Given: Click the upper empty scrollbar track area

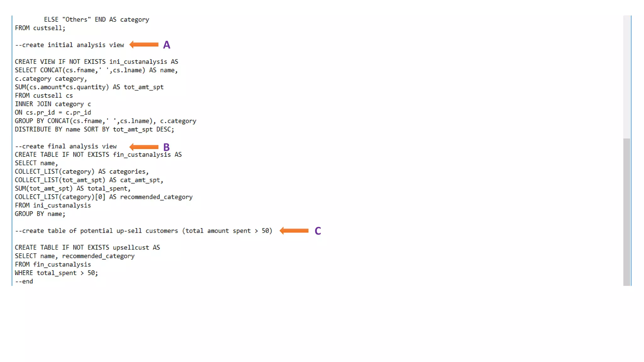Looking at the screenshot, I should pyautogui.click(x=627, y=75).
